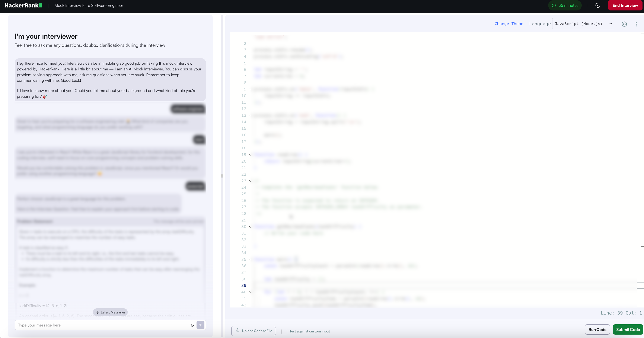Image resolution: width=644 pixels, height=338 pixels.
Task: Open the editor's three-dot options menu
Action: pos(636,24)
